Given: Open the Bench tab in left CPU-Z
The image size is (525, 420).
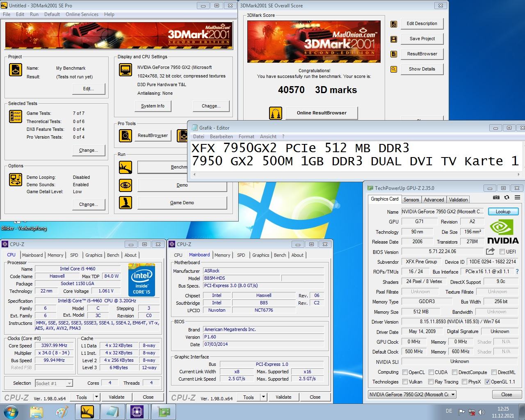Looking at the screenshot, I should 113,255.
